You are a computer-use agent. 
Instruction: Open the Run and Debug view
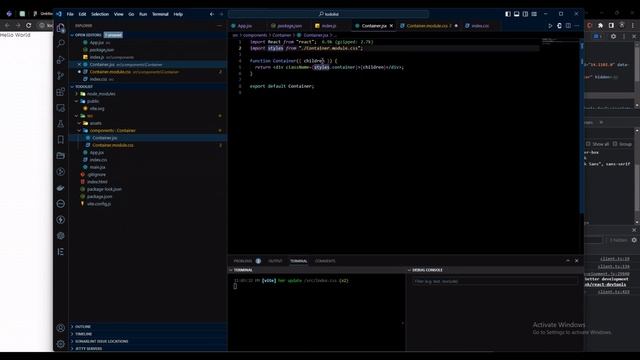pos(61,60)
